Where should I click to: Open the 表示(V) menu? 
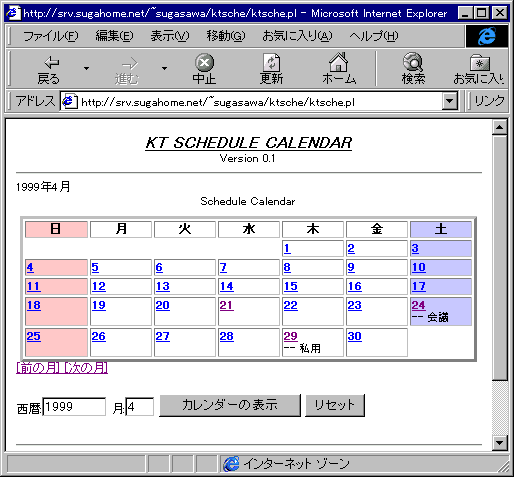coord(170,36)
